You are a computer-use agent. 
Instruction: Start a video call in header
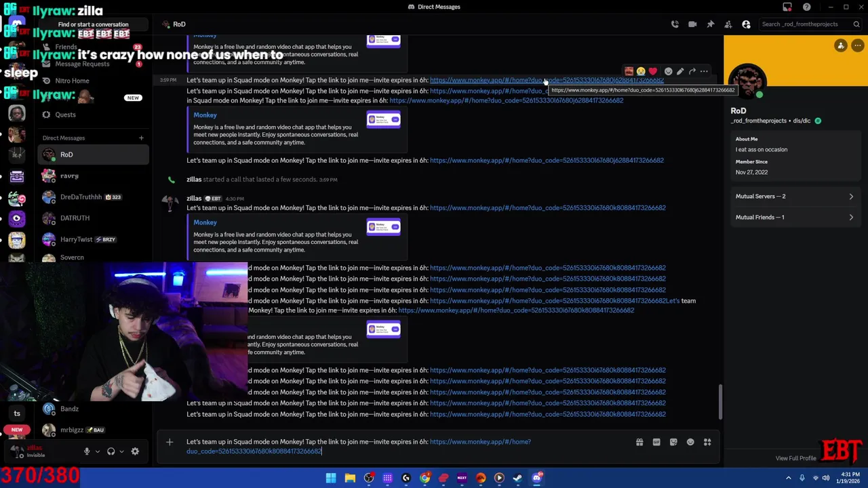click(x=692, y=24)
